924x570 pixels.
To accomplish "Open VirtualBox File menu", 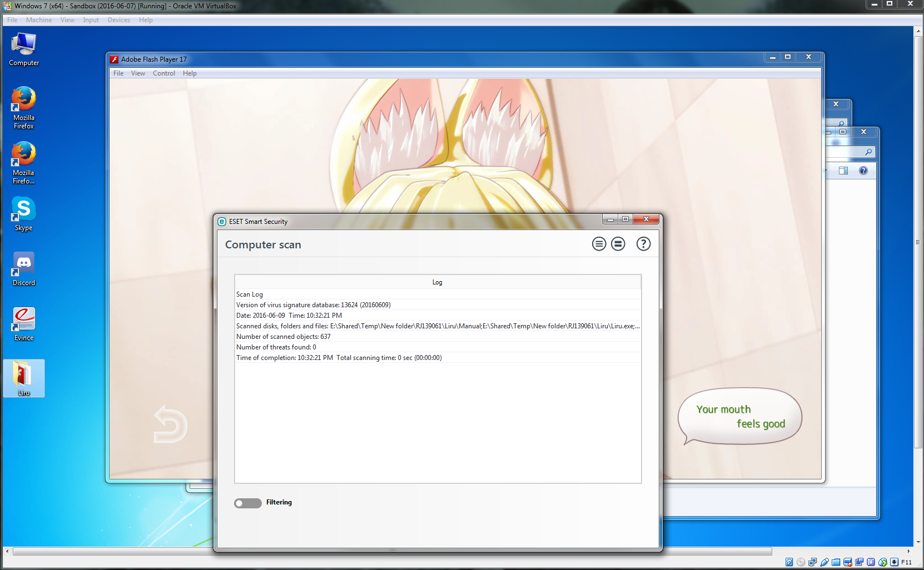I will pos(12,20).
